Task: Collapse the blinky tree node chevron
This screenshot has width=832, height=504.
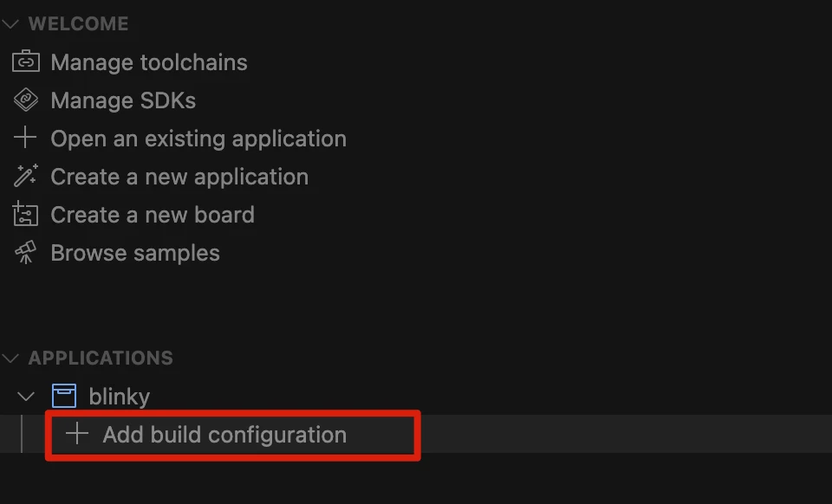Action: point(27,397)
